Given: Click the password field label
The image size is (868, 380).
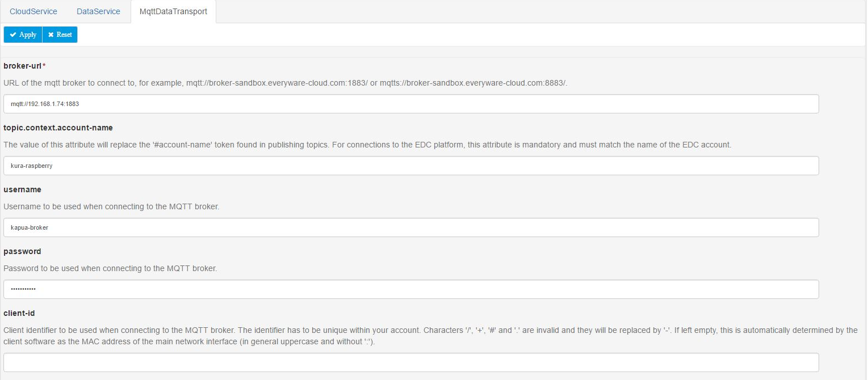Looking at the screenshot, I should [22, 251].
